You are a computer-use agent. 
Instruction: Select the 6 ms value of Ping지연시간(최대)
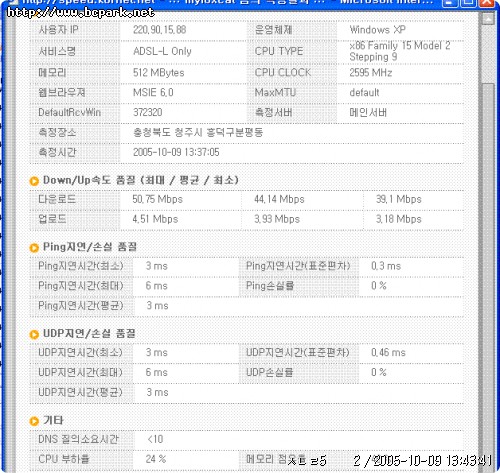(x=157, y=286)
